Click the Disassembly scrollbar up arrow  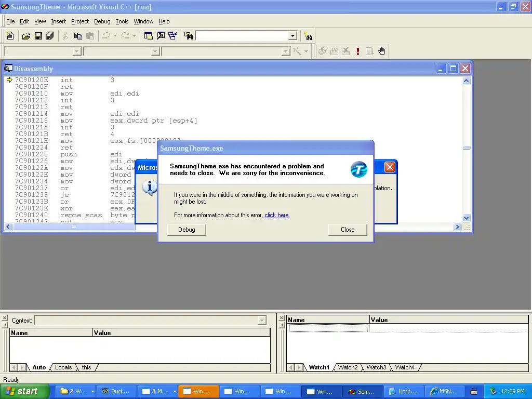click(x=466, y=81)
